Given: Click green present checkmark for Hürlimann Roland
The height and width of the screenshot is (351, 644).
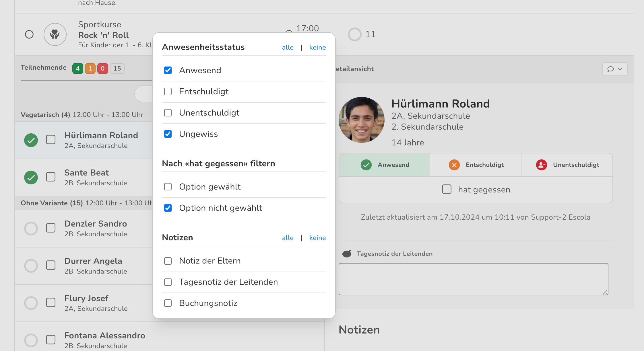Looking at the screenshot, I should pos(31,140).
